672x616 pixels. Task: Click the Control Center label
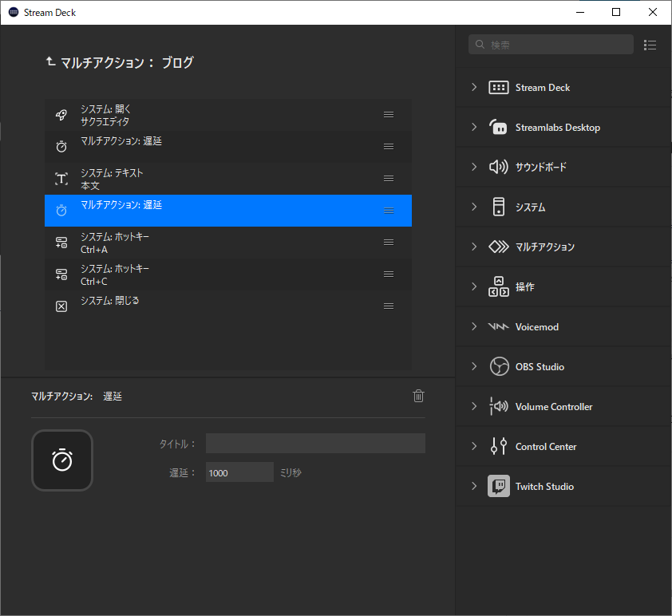546,446
